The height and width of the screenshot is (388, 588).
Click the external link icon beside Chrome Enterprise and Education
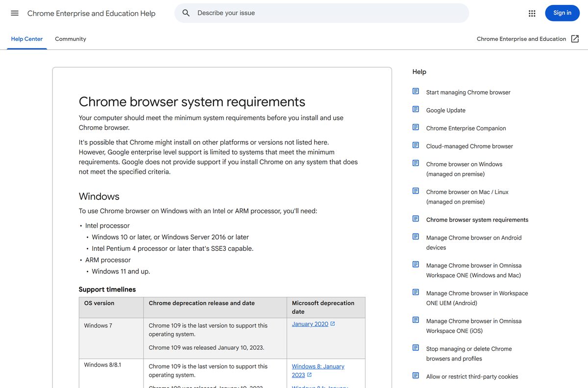575,39
